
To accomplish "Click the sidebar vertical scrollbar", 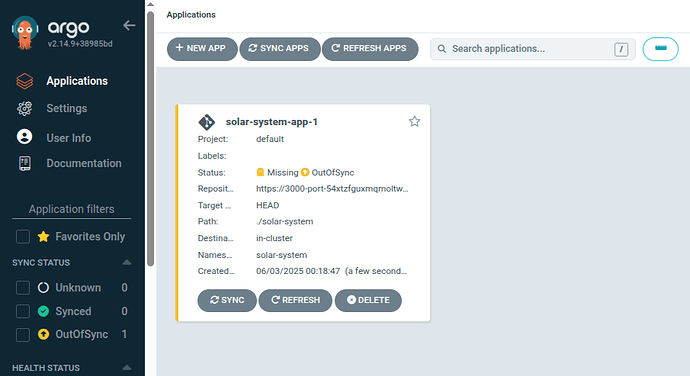I will pos(150,139).
